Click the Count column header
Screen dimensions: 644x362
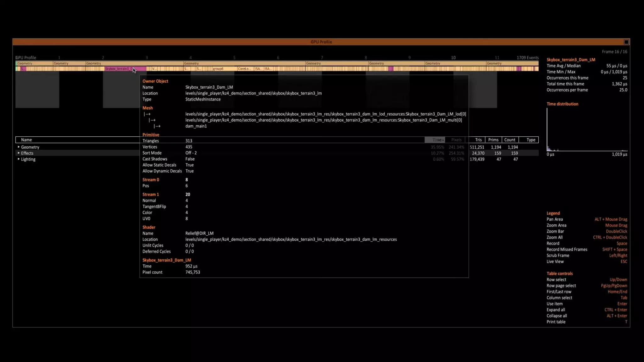tap(509, 140)
